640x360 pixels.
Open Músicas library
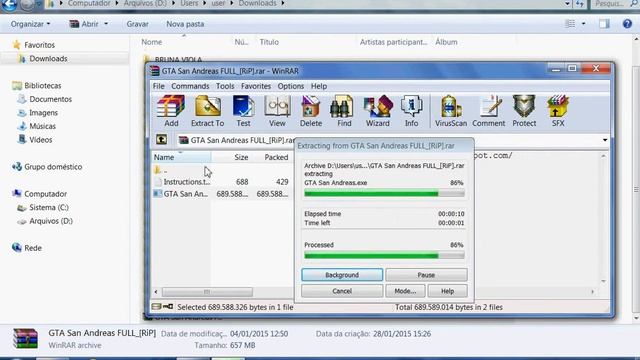click(42, 126)
